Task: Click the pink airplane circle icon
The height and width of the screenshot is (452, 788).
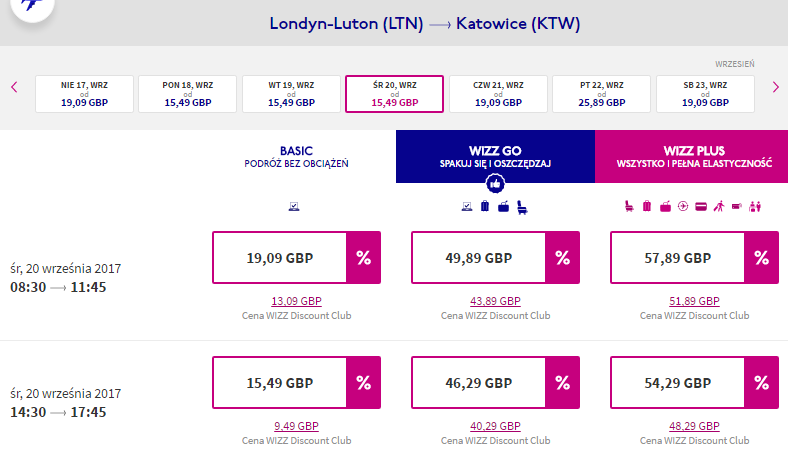Action: (x=683, y=206)
